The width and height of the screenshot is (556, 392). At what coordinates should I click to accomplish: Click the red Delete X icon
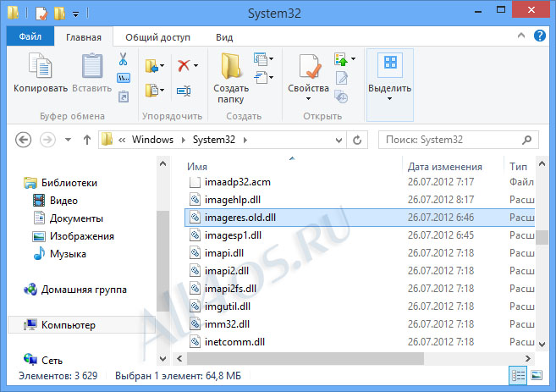pos(184,65)
